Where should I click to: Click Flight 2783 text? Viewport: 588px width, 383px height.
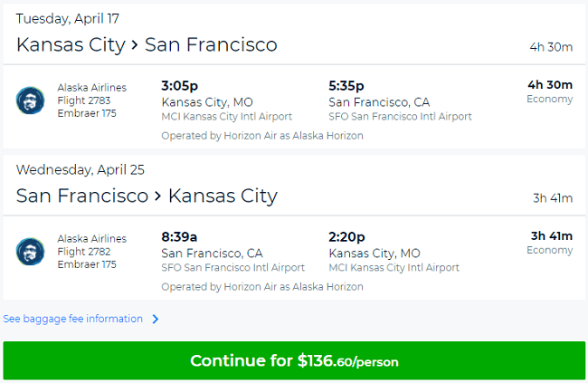pos(84,101)
